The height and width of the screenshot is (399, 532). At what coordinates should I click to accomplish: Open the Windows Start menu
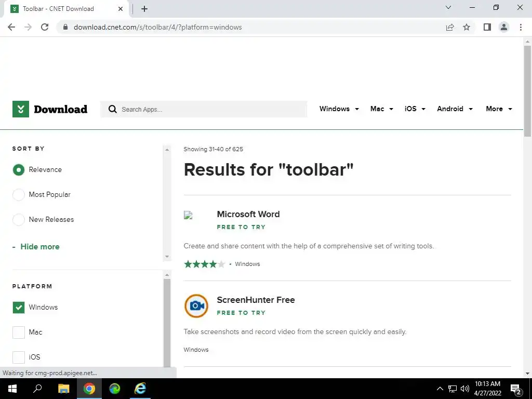[x=12, y=389]
